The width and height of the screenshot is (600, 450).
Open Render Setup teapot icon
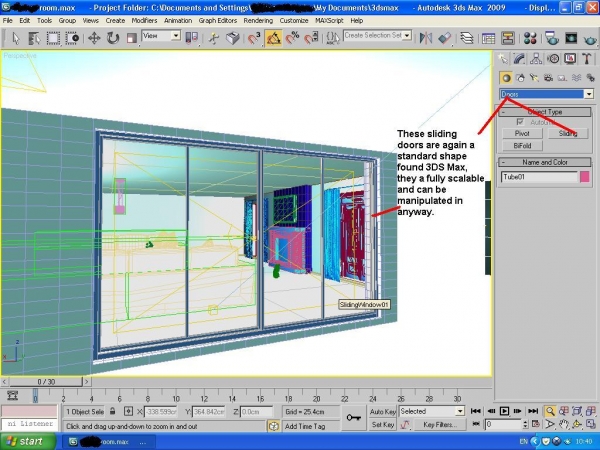(x=551, y=38)
